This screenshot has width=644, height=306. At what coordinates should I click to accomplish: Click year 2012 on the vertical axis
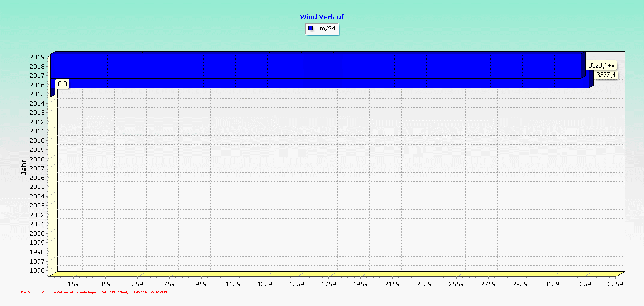point(37,122)
